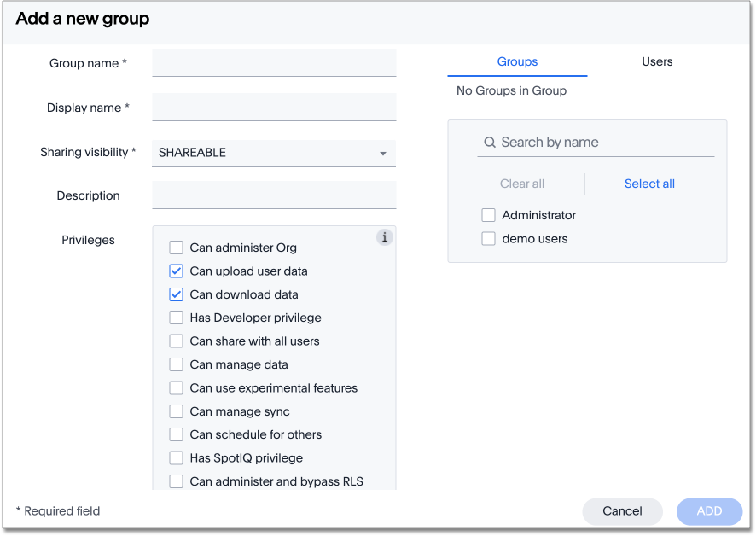Viewport: 756px width, 536px height.
Task: Click the Select all link
Action: pyautogui.click(x=649, y=184)
